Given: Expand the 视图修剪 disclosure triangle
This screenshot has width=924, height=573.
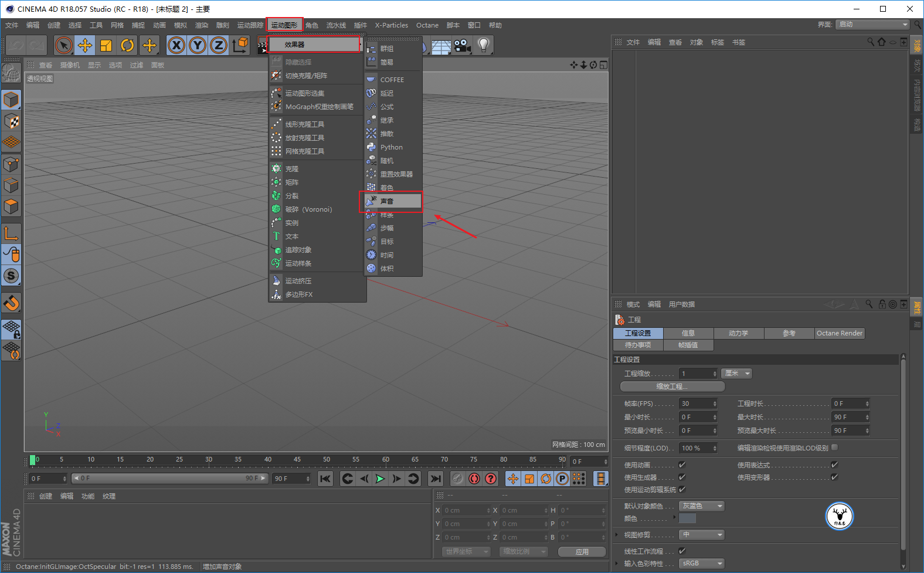Looking at the screenshot, I should (x=617, y=534).
